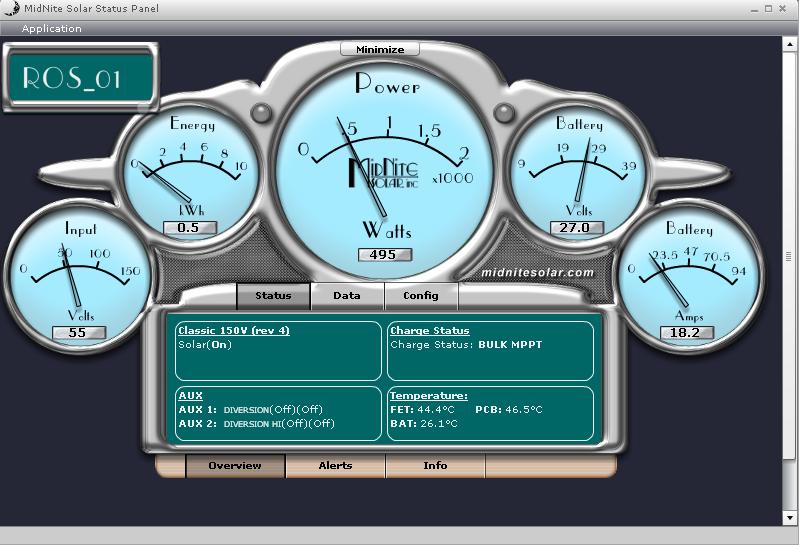Open the Application menu

pos(51,29)
